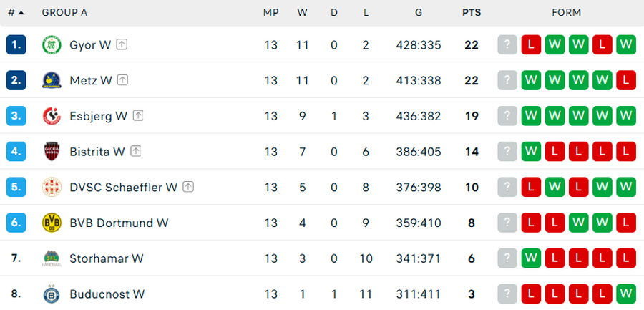Image resolution: width=644 pixels, height=310 pixels.
Task: Open the Storhamar W team link
Action: coord(107,258)
